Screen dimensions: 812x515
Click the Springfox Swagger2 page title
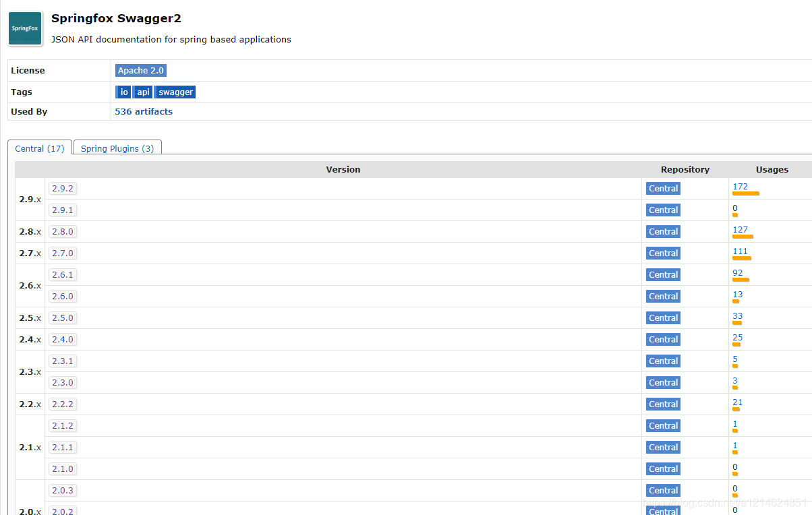tap(116, 19)
